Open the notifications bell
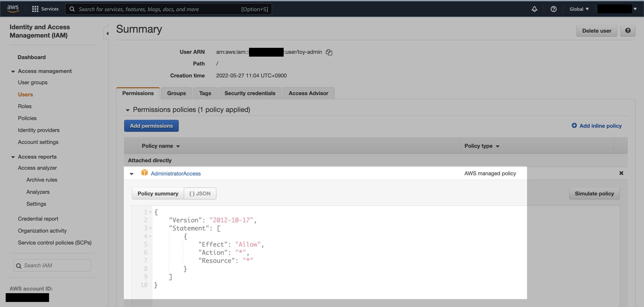Image resolution: width=644 pixels, height=307 pixels. pyautogui.click(x=534, y=9)
